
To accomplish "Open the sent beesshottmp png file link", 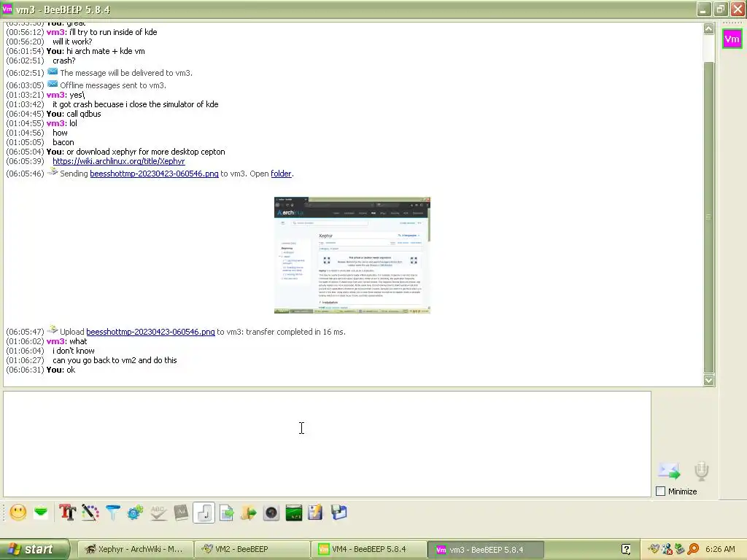I will pyautogui.click(x=154, y=174).
